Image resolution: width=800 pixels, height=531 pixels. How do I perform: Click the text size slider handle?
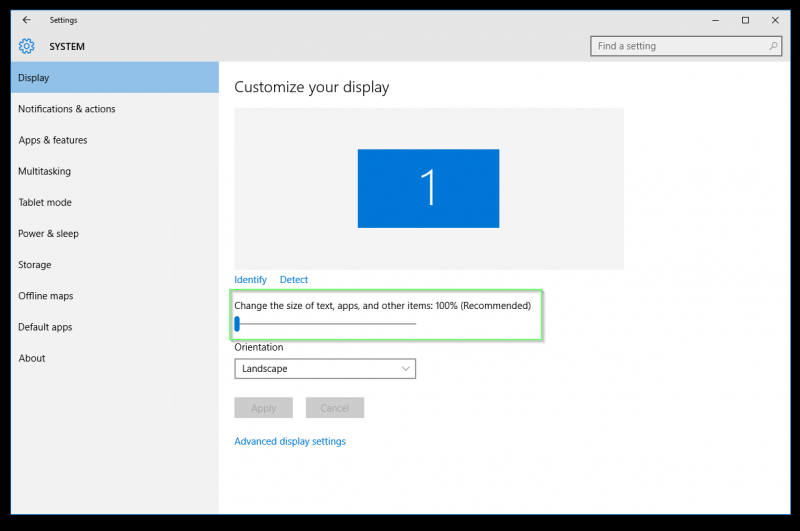(237, 323)
